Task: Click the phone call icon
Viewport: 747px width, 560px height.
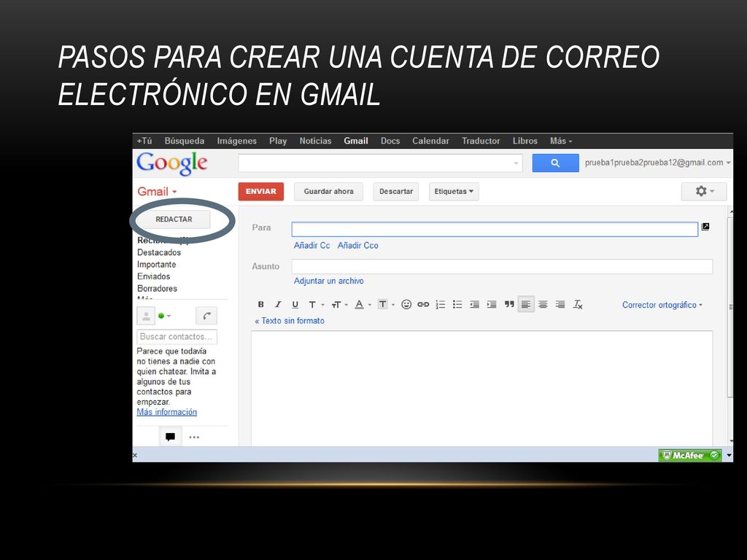Action: coord(206,316)
